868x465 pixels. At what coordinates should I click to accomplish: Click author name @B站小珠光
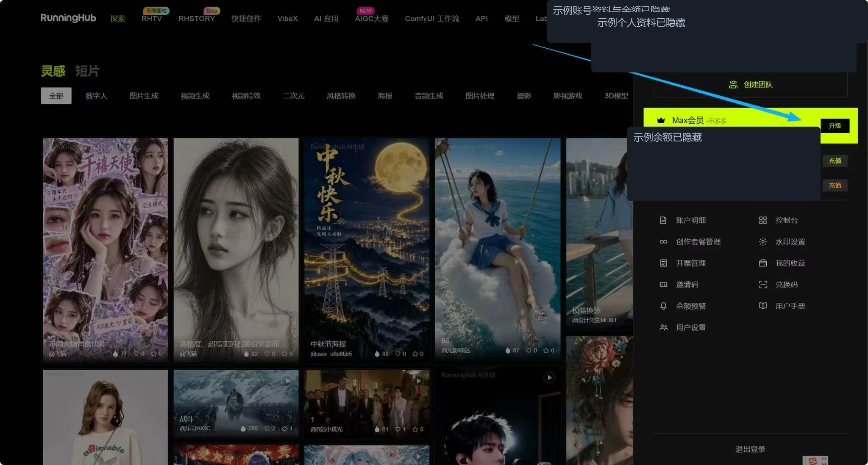click(x=326, y=429)
